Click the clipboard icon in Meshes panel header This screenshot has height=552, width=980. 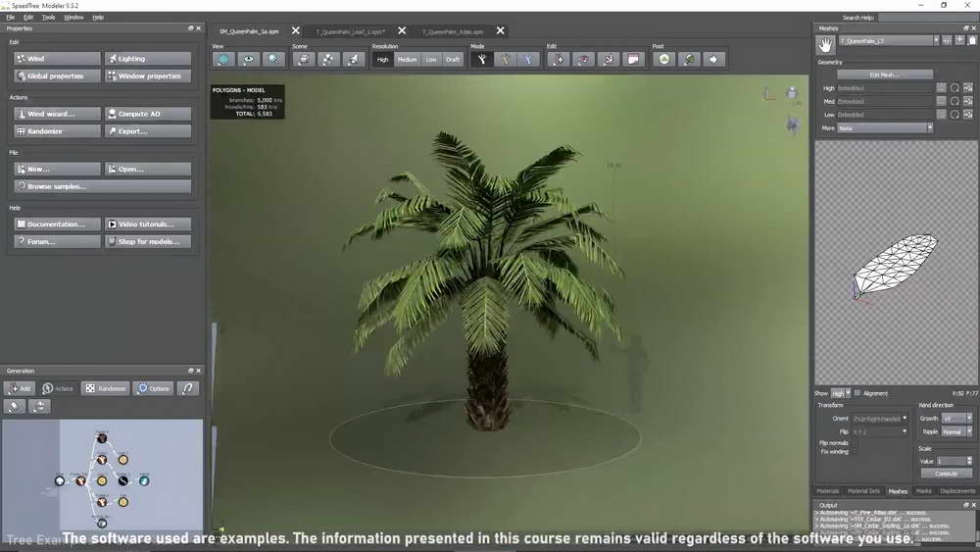pyautogui.click(x=972, y=40)
